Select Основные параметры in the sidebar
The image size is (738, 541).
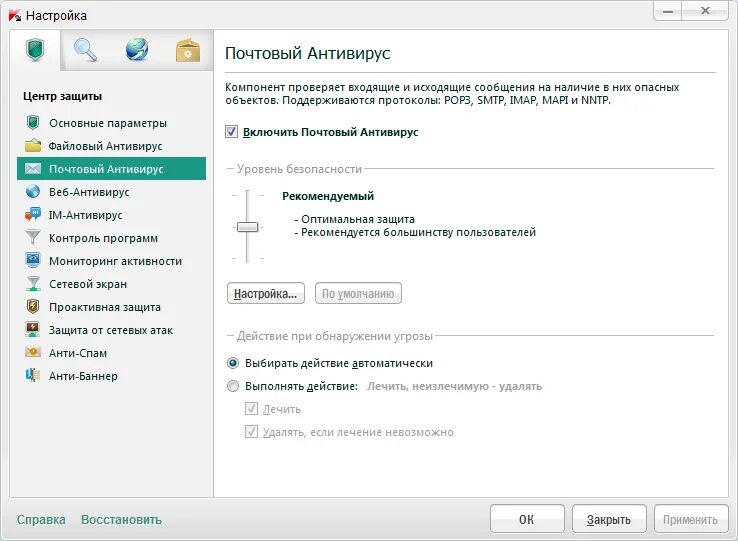click(111, 123)
